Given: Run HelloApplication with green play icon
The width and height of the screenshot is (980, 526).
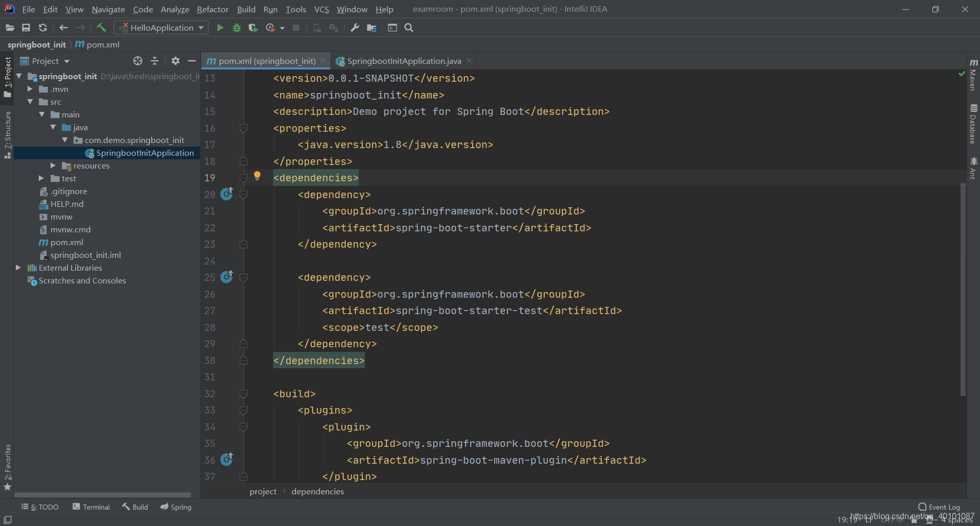Looking at the screenshot, I should (220, 28).
